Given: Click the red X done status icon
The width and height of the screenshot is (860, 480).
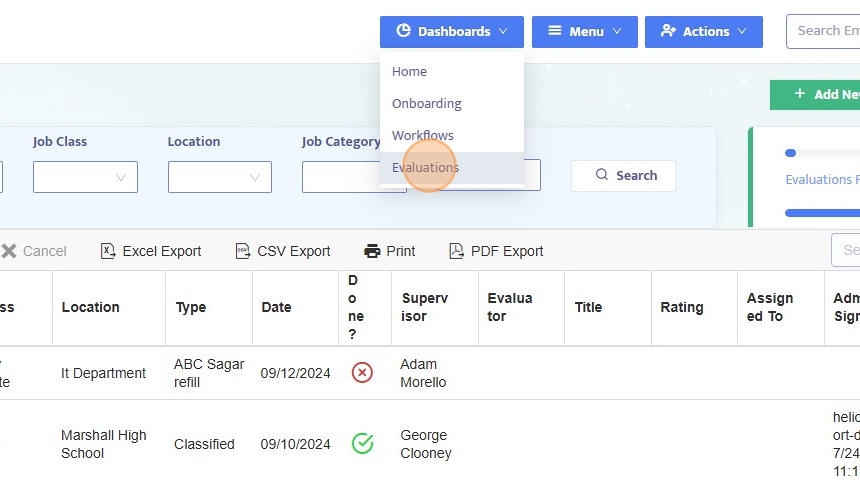Looking at the screenshot, I should 362,373.
